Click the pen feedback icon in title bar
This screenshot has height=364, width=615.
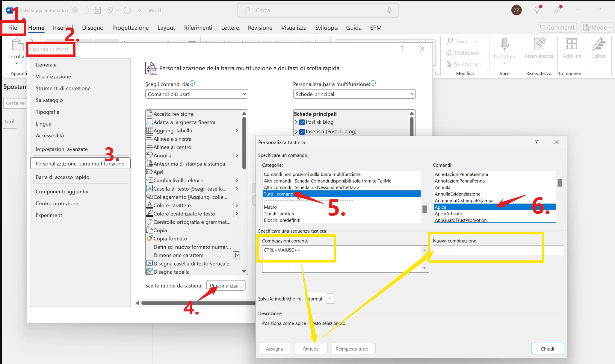coord(557,10)
